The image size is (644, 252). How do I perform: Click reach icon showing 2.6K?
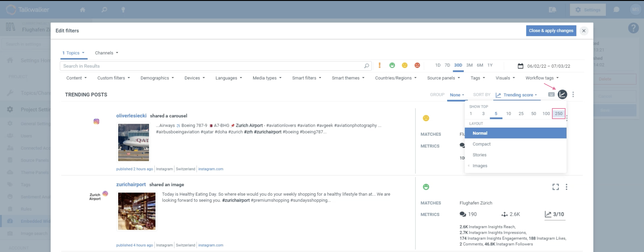[504, 214]
